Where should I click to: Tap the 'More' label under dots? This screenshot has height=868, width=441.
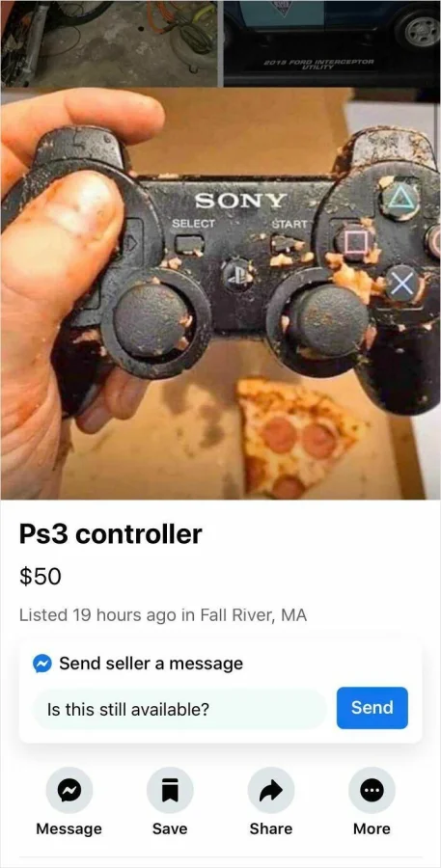point(372,828)
